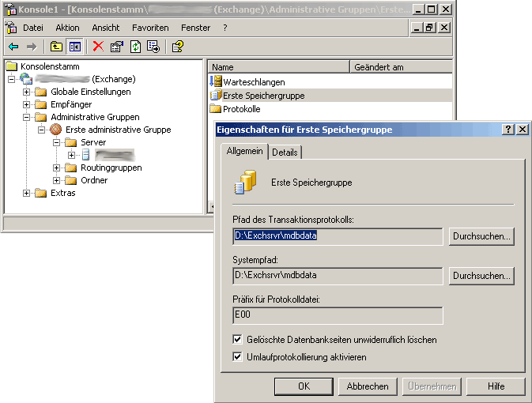Click Durchsuchen next to Transaktionsprotokoll path
Screen dimensions: 532x403
pos(481,235)
